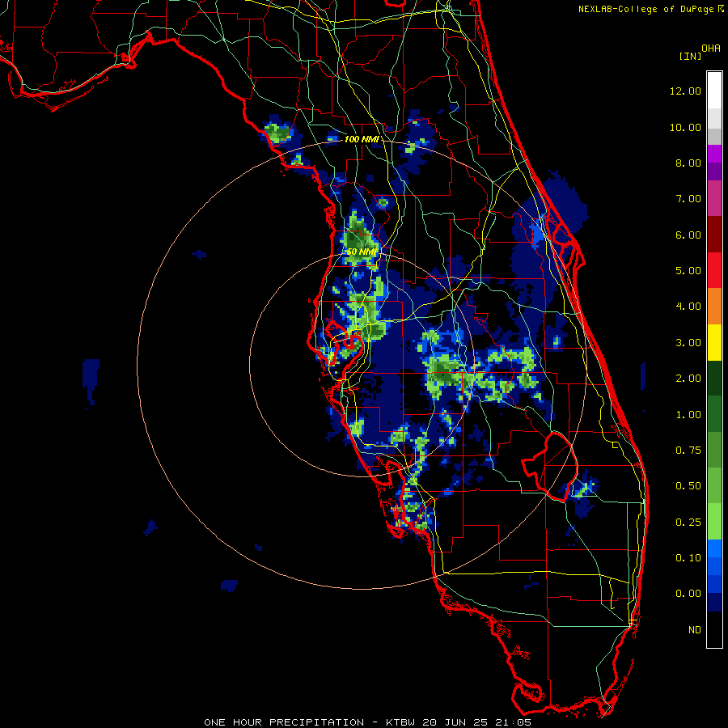Image resolution: width=728 pixels, height=728 pixels.
Task: Click the 7.00 legend value
Action: coord(688,199)
